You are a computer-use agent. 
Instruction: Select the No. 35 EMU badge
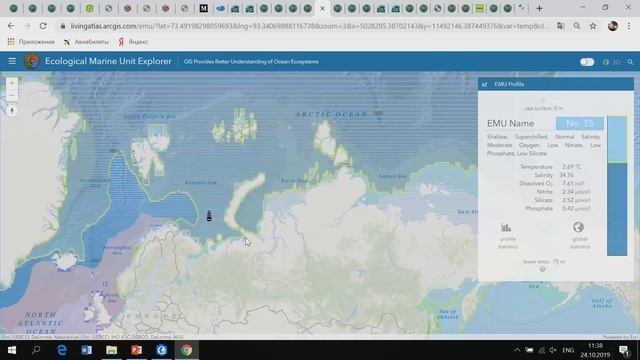[580, 123]
